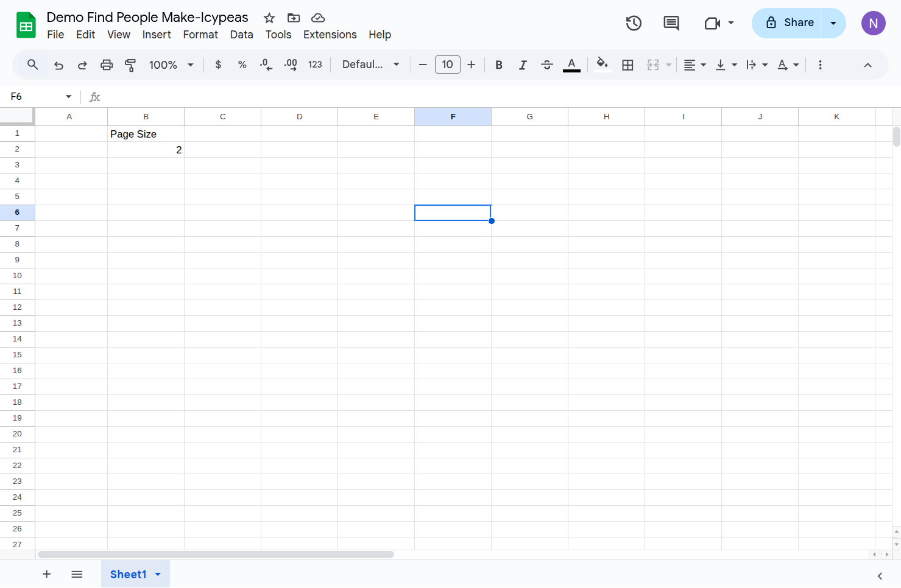Activate the paint format tool
The height and width of the screenshot is (588, 901).
130,65
